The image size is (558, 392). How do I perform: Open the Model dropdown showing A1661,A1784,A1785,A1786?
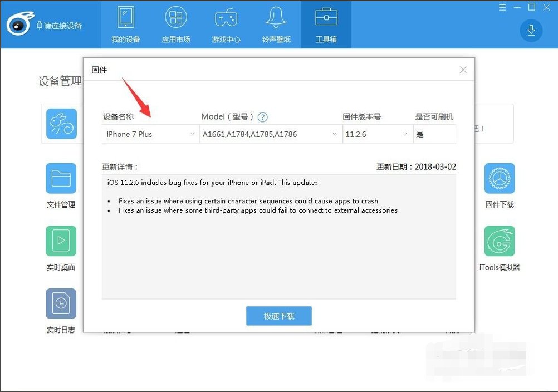(x=334, y=134)
